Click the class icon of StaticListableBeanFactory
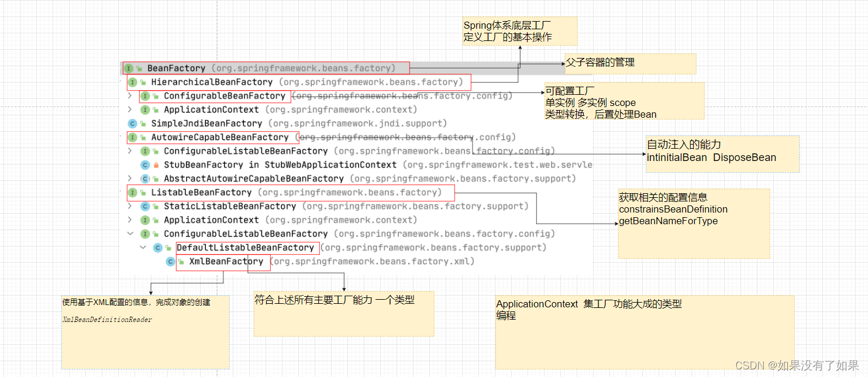 click(145, 206)
